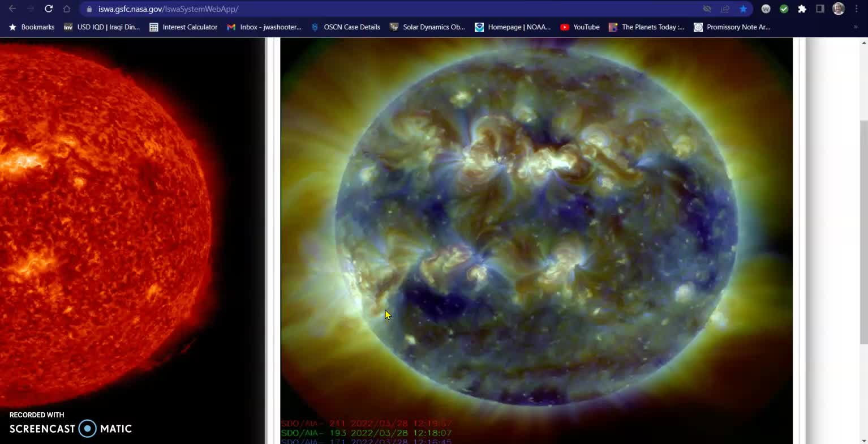Click the SDO/AIA 211 timestamp text
The height and width of the screenshot is (444, 868).
(x=366, y=424)
